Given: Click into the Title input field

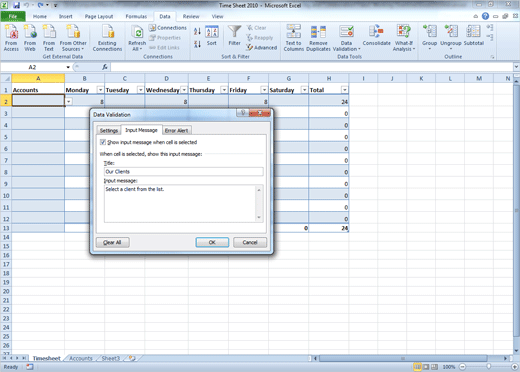Looking at the screenshot, I should (x=184, y=172).
